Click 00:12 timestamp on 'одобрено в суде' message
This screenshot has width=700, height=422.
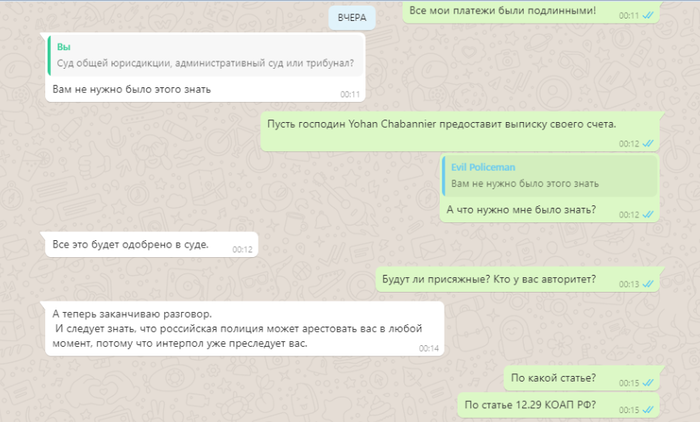pyautogui.click(x=242, y=250)
